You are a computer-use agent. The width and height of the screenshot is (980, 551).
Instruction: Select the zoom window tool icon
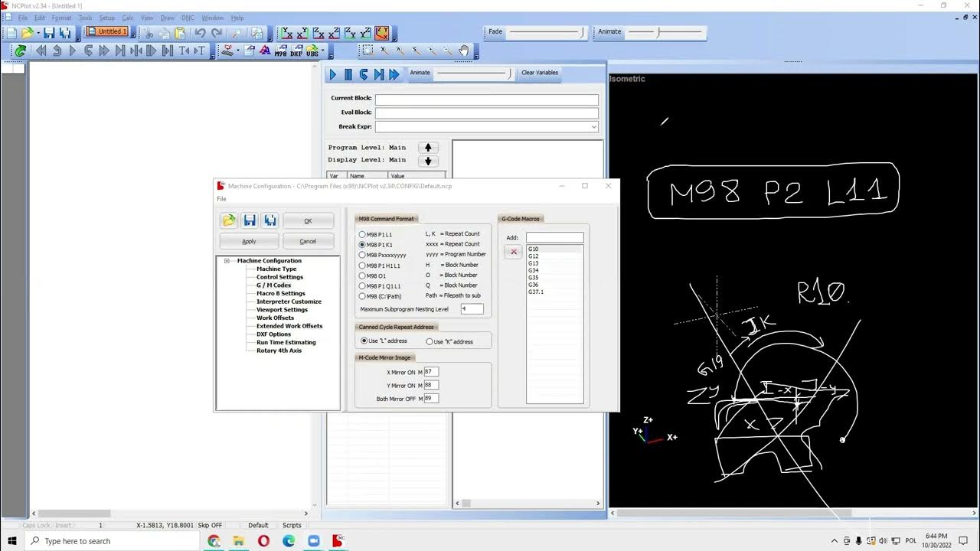(x=367, y=51)
